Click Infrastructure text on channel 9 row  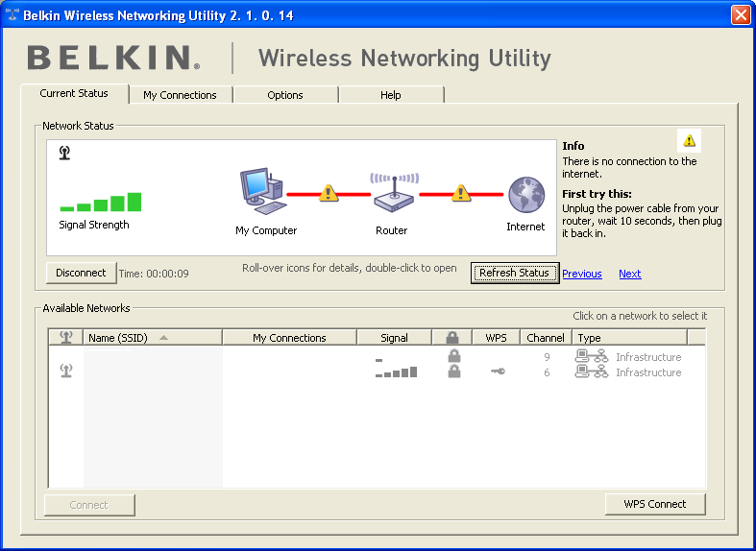648,357
